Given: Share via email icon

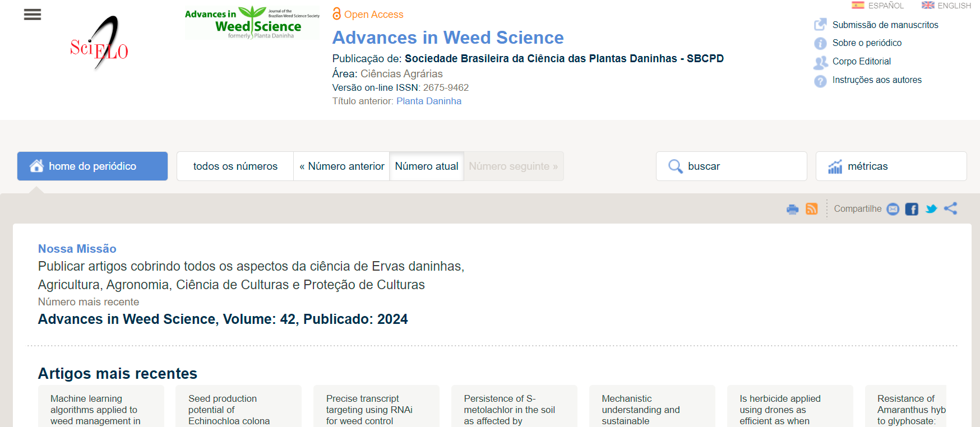Looking at the screenshot, I should [893, 209].
